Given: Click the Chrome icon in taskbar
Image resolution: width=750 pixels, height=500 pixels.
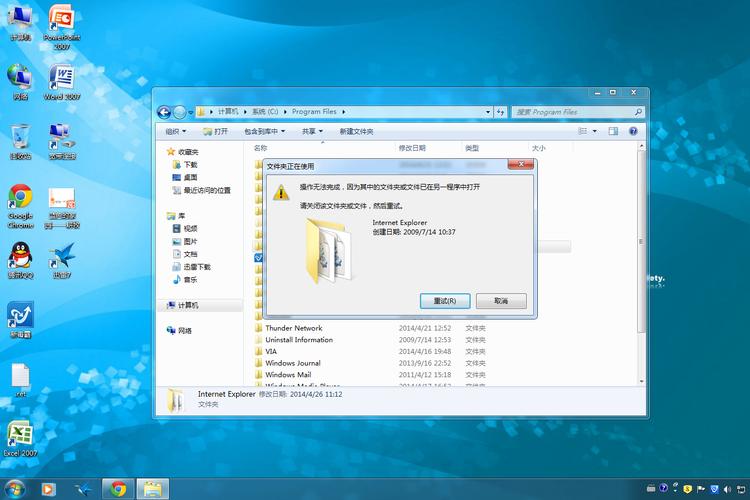Looking at the screenshot, I should 118,489.
